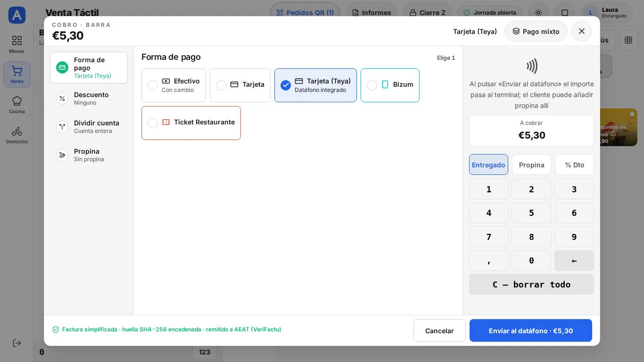
Task: Switch keypad to Propina mode
Action: 531,165
